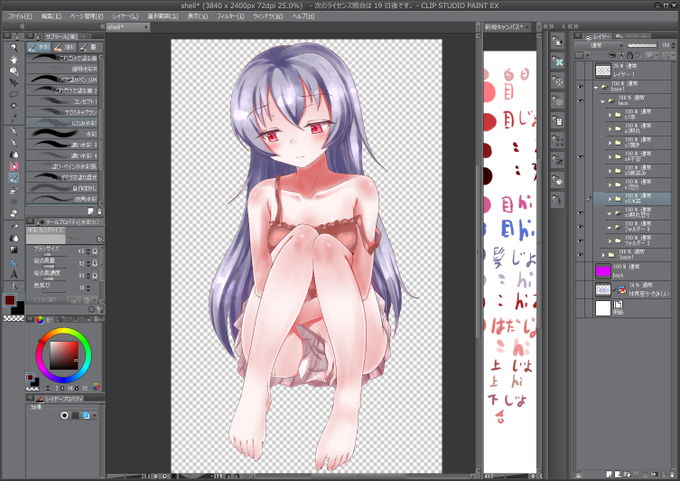Hide the bottom collapsed base1 folder
This screenshot has width=680, height=481.
tap(580, 255)
